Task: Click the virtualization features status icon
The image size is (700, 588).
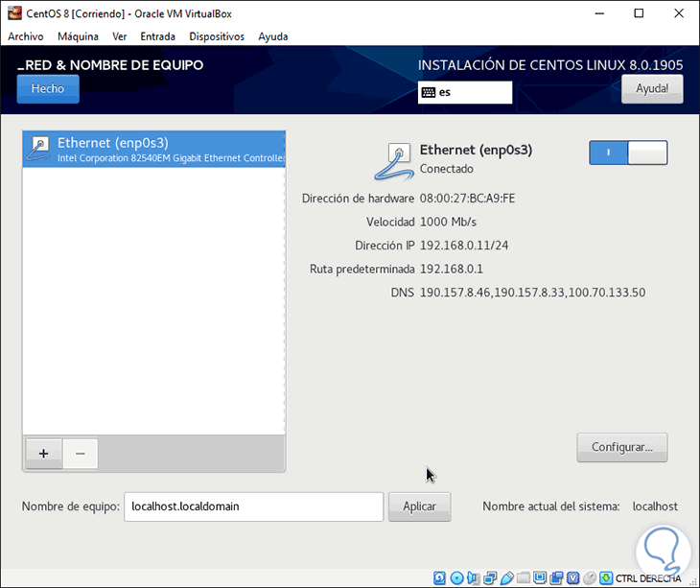Action: 572,578
